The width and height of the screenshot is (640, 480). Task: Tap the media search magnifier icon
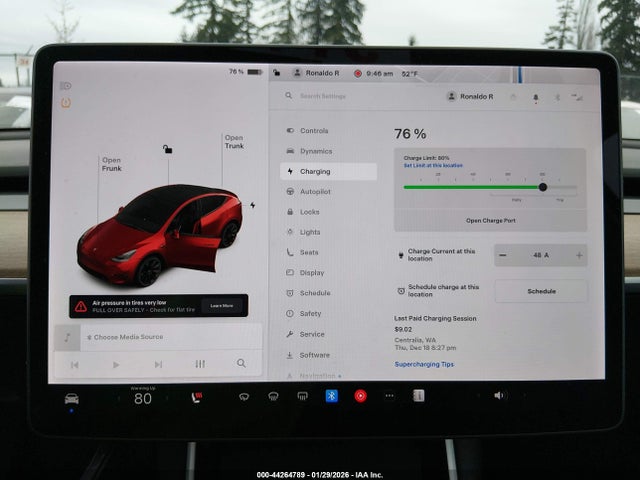pyautogui.click(x=241, y=363)
